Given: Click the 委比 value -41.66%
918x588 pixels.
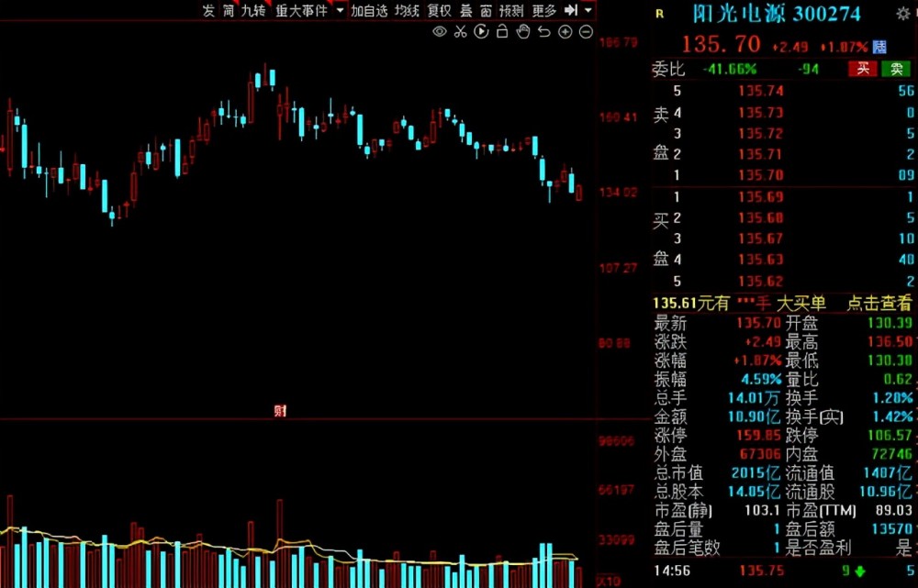Looking at the screenshot, I should (730, 70).
